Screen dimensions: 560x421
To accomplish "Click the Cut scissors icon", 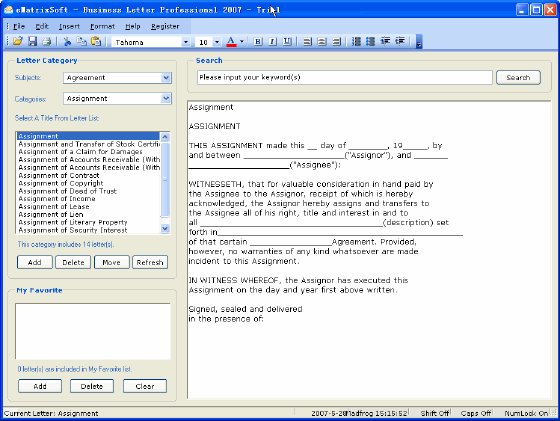I will (67, 41).
